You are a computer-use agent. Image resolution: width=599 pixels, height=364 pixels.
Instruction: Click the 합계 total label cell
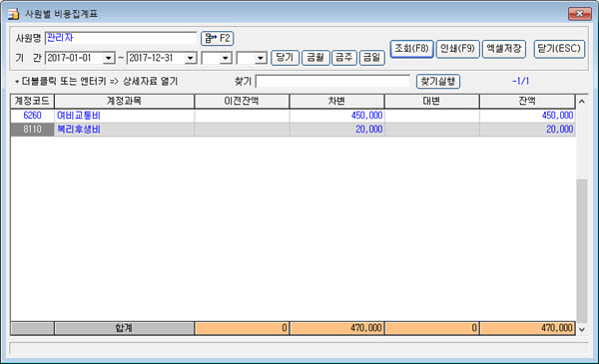(124, 328)
